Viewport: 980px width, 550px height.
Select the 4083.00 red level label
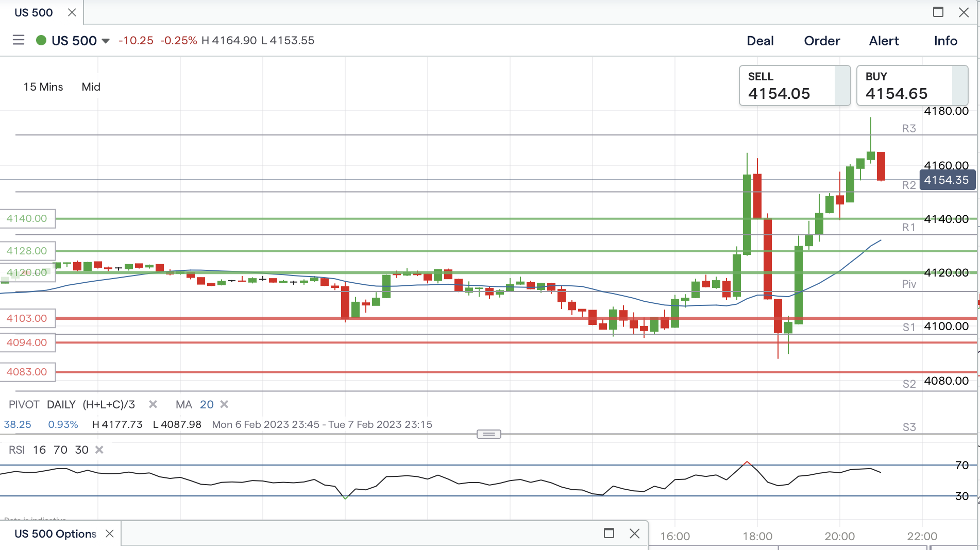[x=27, y=372]
